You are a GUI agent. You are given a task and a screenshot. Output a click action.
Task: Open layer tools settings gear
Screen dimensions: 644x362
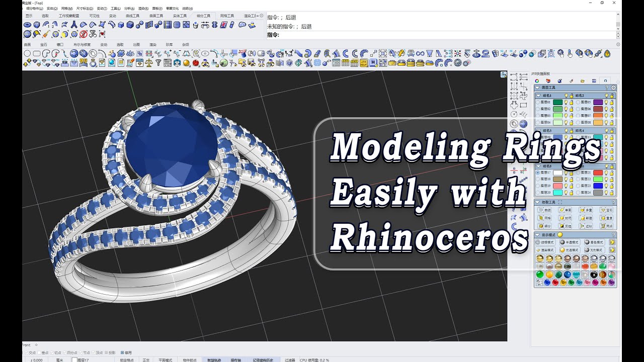tap(613, 87)
